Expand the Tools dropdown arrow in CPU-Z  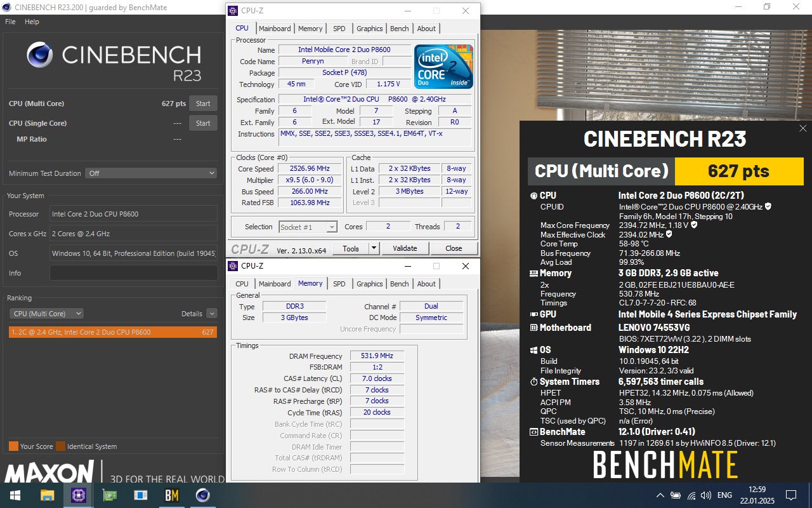[x=374, y=248]
